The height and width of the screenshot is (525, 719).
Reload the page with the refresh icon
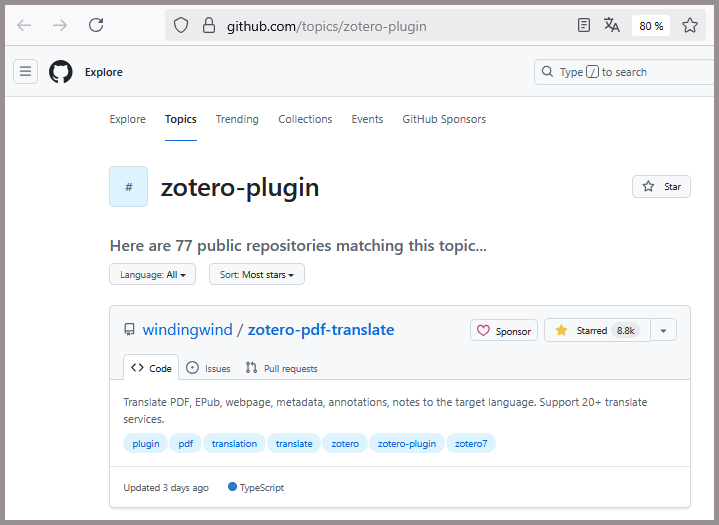96,25
